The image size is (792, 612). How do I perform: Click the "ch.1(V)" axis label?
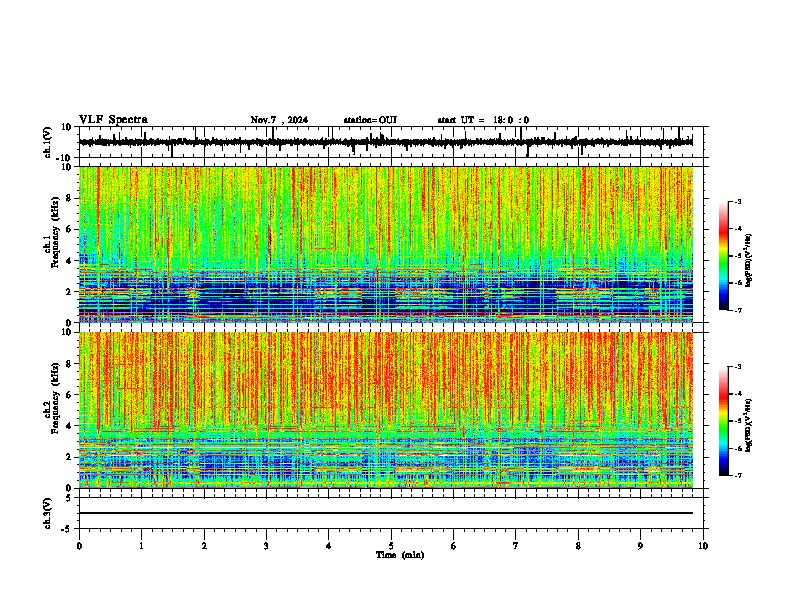click(47, 142)
